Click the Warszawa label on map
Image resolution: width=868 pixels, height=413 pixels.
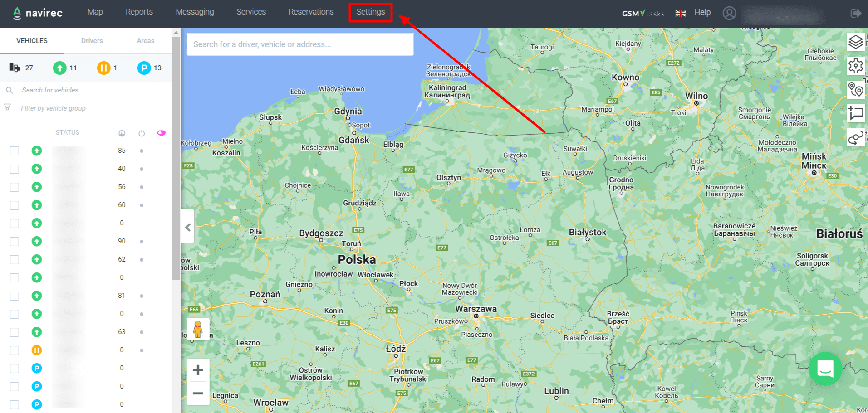[x=476, y=309]
